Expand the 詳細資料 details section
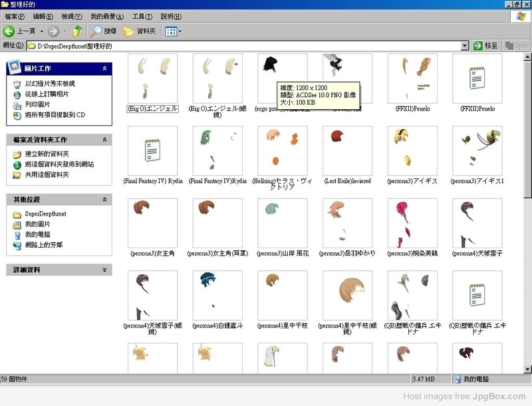The height and width of the screenshot is (406, 532). pyautogui.click(x=104, y=270)
